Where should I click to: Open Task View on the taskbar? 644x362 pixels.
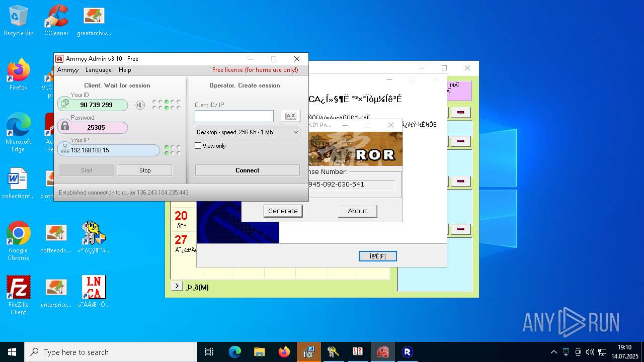(209, 352)
